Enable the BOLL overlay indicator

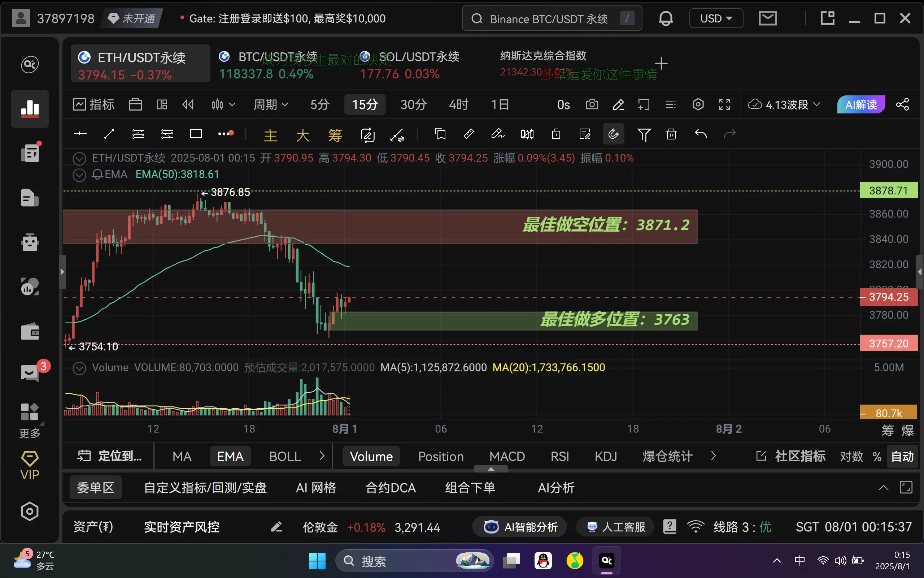click(x=285, y=456)
